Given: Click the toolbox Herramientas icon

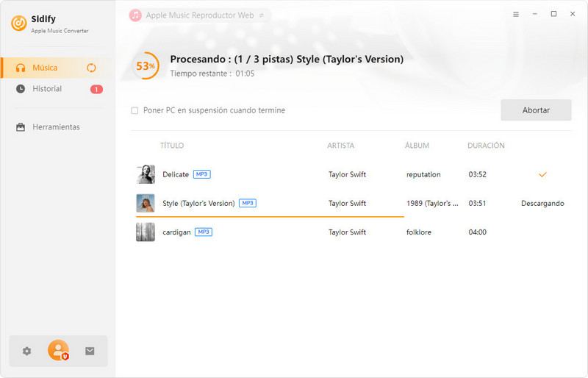Looking at the screenshot, I should point(21,127).
